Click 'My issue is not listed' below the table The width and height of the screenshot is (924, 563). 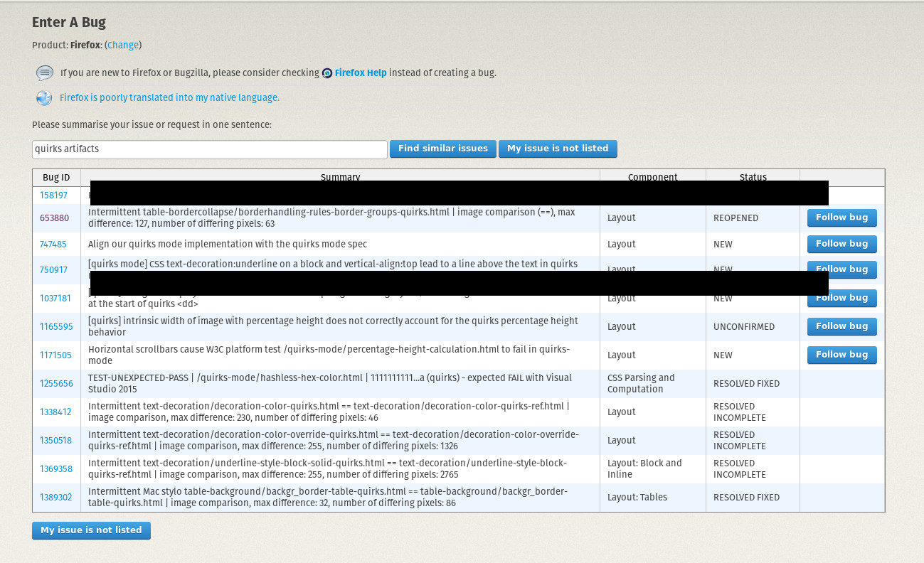[91, 530]
